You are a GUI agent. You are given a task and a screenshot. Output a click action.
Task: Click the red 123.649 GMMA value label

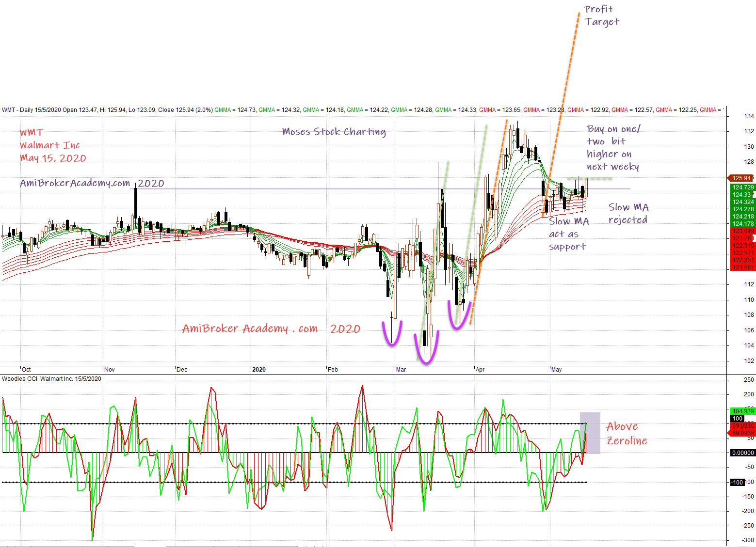point(743,231)
